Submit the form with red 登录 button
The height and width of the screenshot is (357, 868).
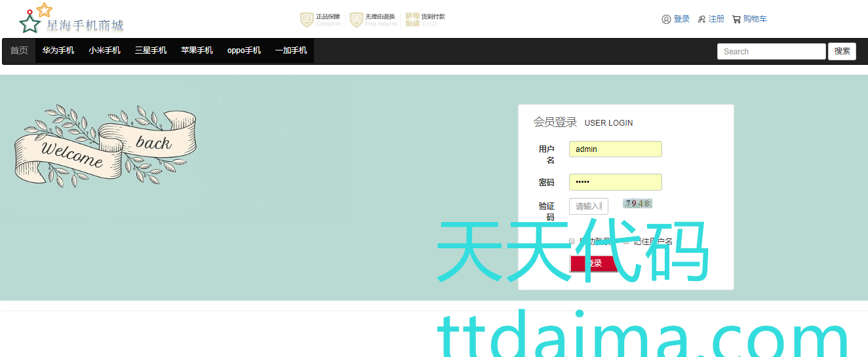tap(593, 263)
